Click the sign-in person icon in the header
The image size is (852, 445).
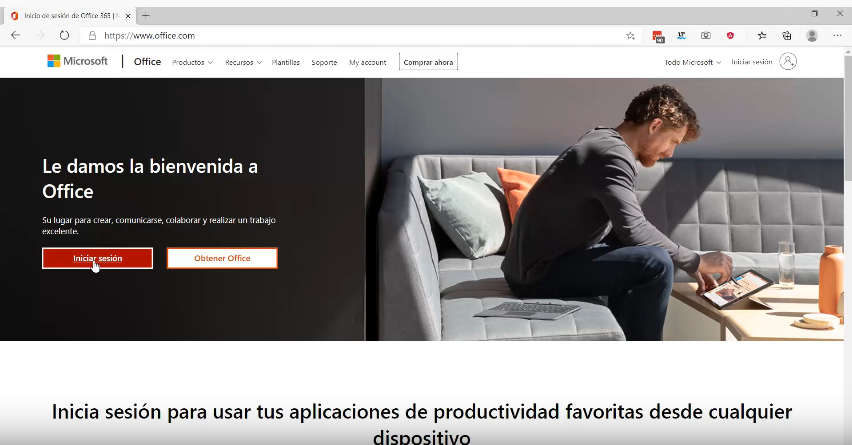(788, 62)
